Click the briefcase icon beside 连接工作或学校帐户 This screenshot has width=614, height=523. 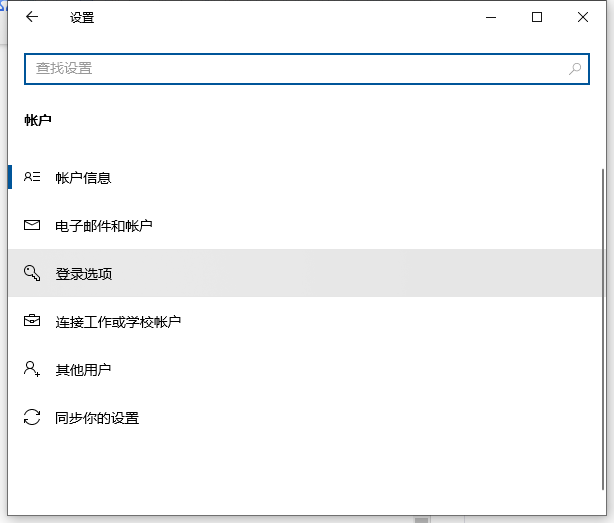point(32,321)
